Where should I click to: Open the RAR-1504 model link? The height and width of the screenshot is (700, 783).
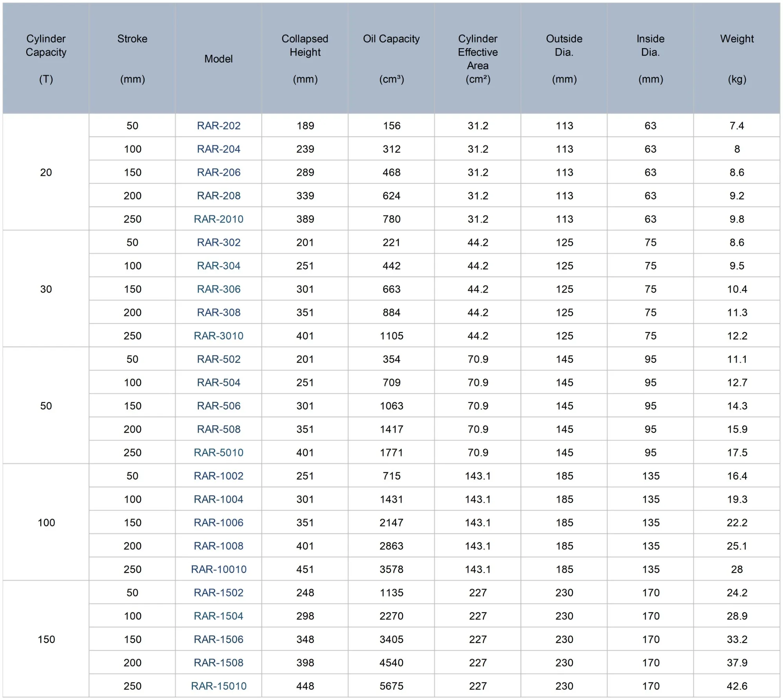click(x=218, y=616)
